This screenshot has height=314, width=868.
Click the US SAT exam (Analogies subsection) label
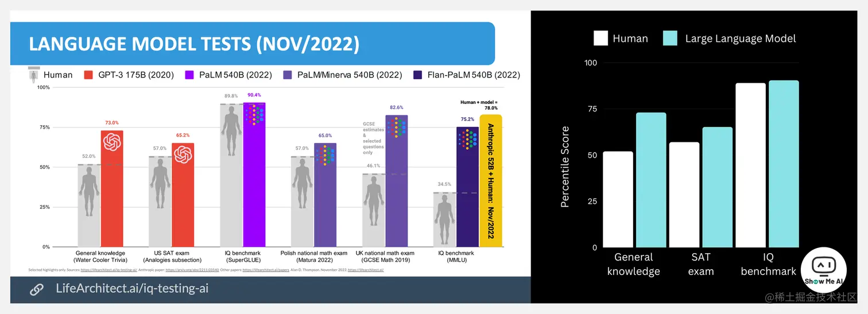[x=171, y=256]
